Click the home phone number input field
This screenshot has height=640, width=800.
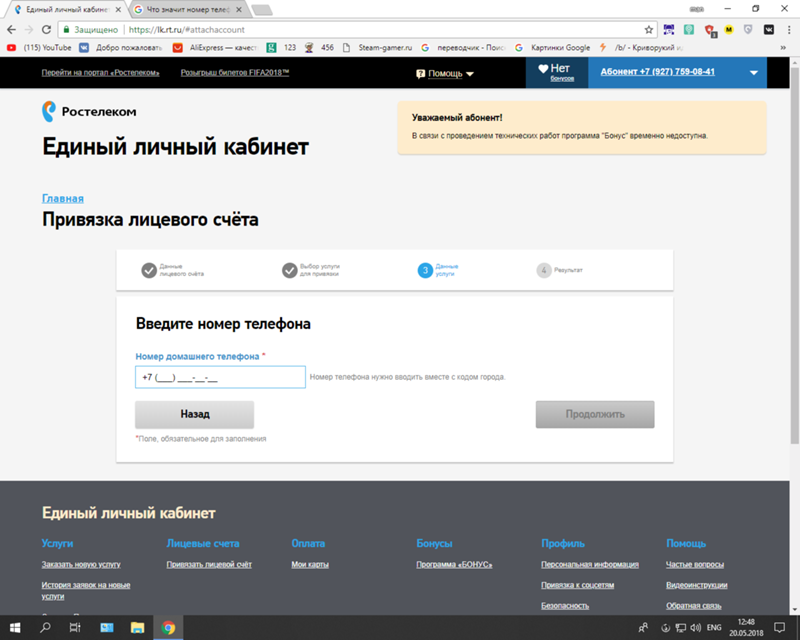point(220,377)
